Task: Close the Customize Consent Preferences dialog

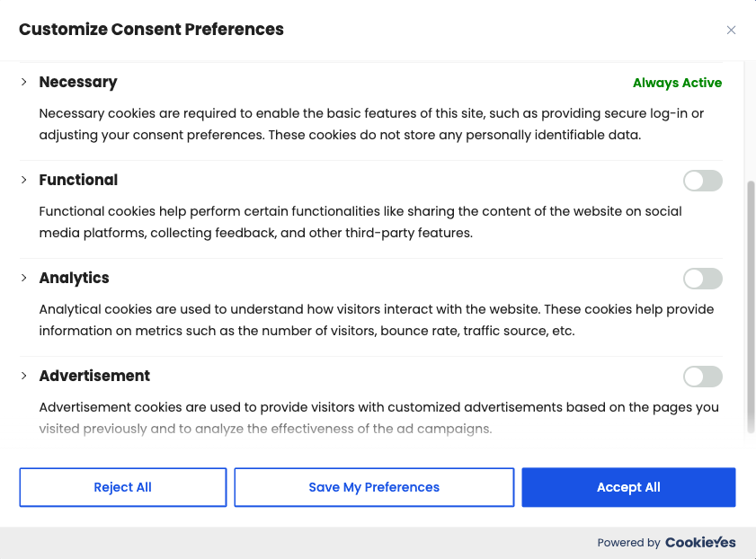Action: coord(731,30)
